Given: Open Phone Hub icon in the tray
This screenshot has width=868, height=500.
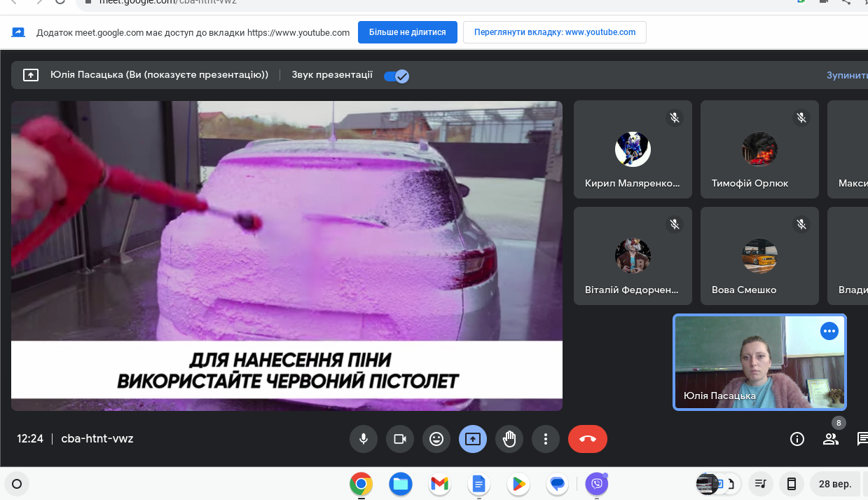Looking at the screenshot, I should [x=792, y=484].
